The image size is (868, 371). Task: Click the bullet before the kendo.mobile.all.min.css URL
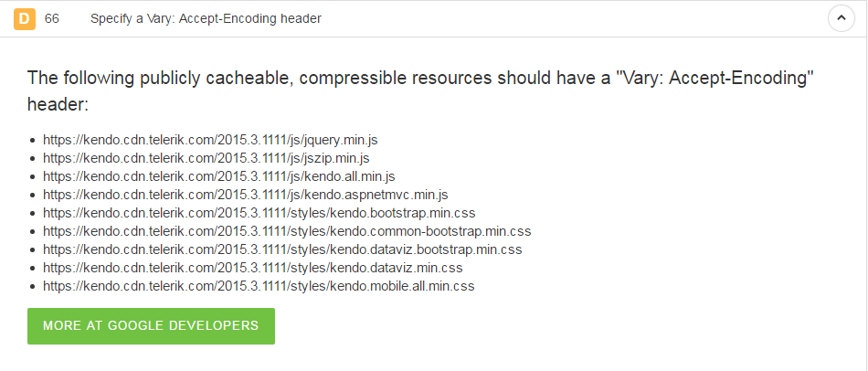click(x=33, y=287)
